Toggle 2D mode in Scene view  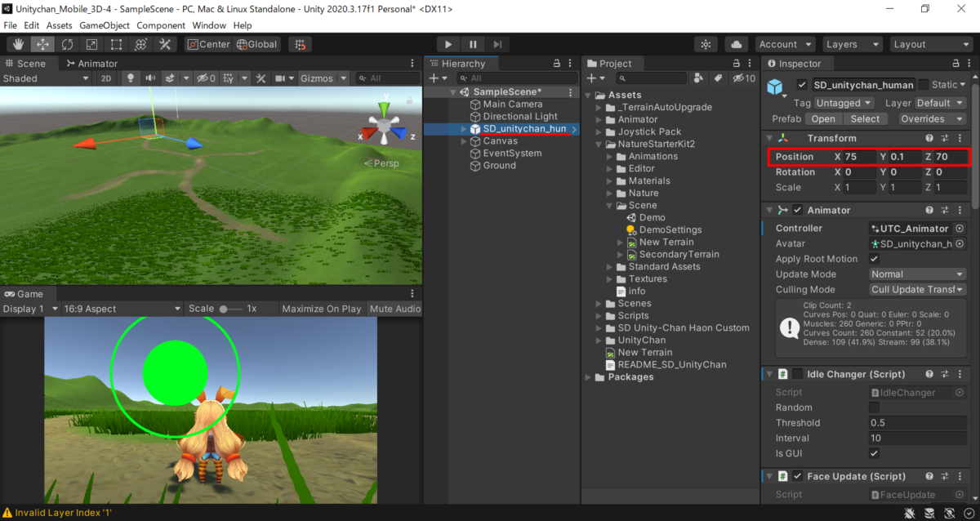tap(106, 78)
